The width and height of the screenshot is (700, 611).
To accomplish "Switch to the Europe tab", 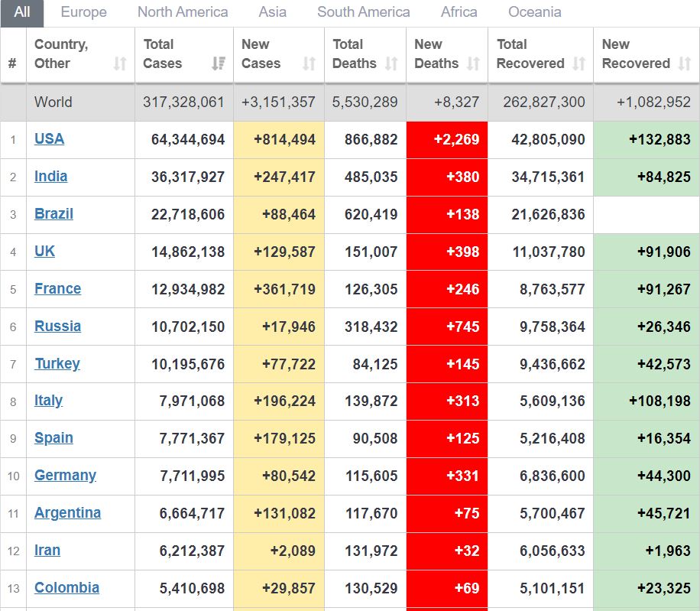I will (83, 12).
